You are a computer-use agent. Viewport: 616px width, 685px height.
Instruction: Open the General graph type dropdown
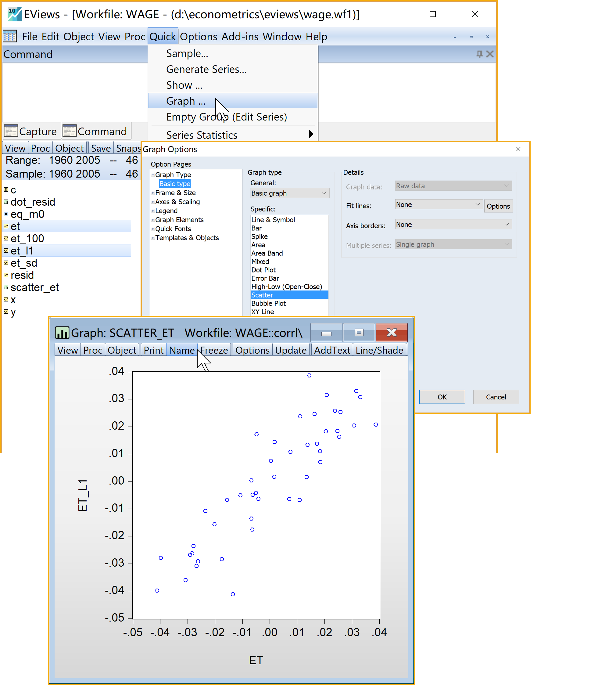pos(289,193)
